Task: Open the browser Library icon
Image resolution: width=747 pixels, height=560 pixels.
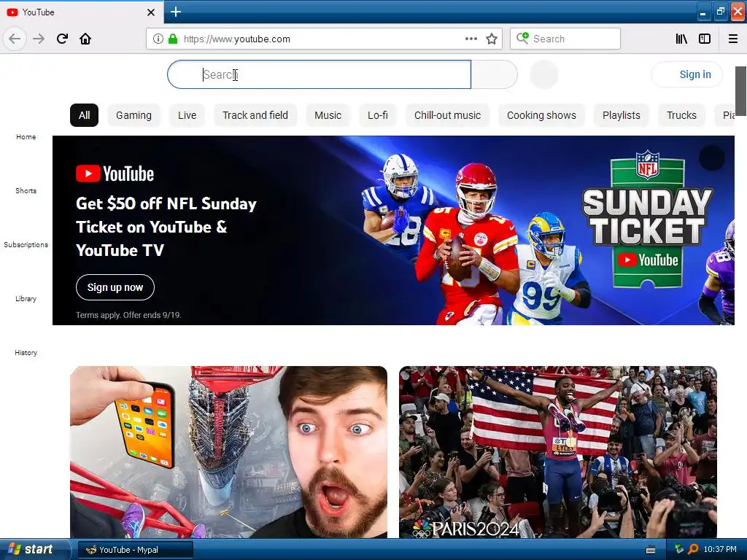Action: coord(681,39)
